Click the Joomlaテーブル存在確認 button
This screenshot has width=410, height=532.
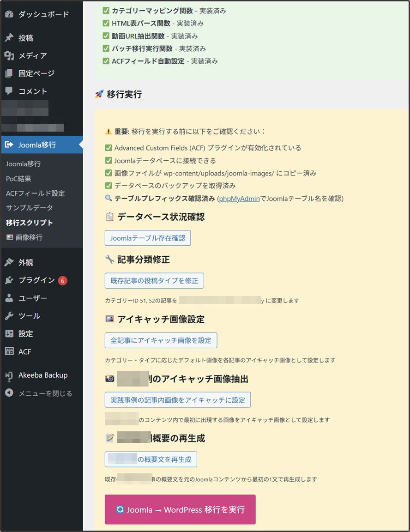pyautogui.click(x=148, y=238)
